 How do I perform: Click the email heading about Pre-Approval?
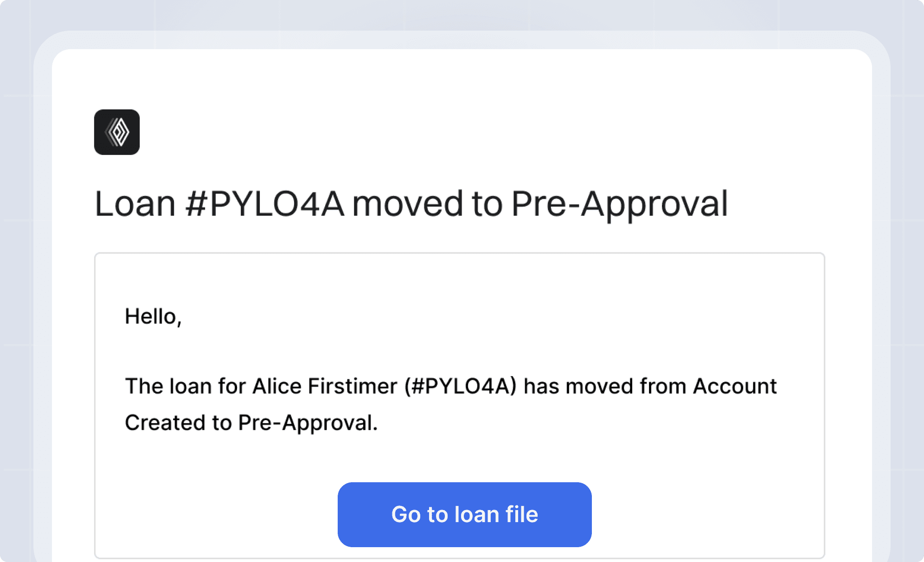tap(411, 204)
